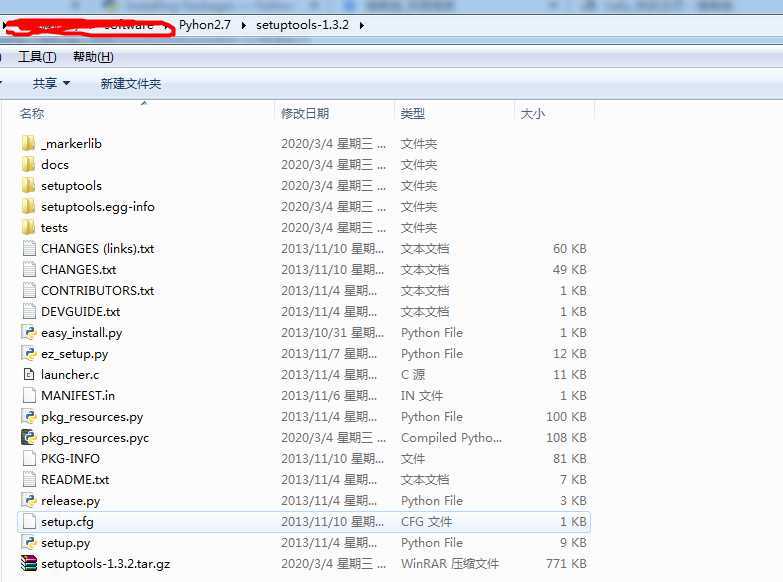Select the file name 'pkg_resources.pyc'
The width and height of the screenshot is (783, 582).
click(x=95, y=438)
